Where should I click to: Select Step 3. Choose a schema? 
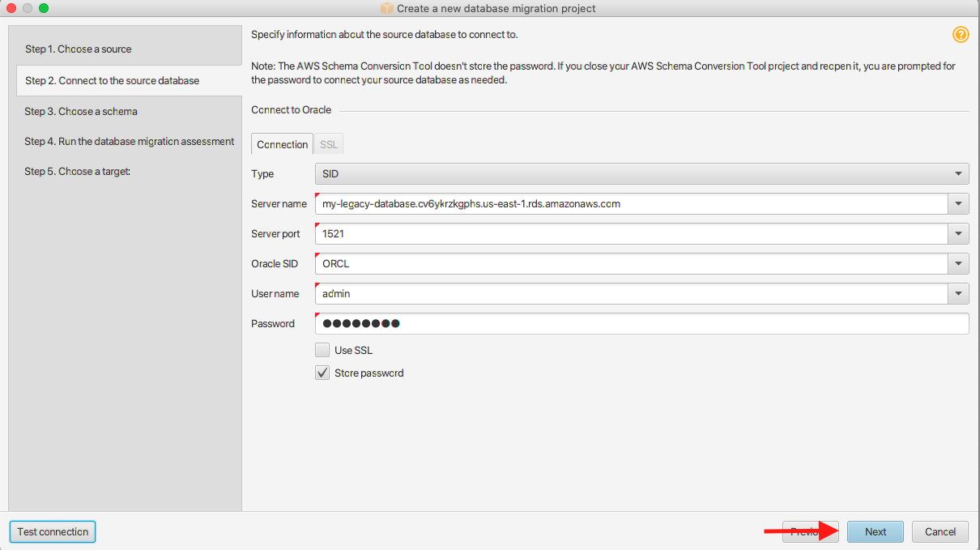(x=126, y=111)
